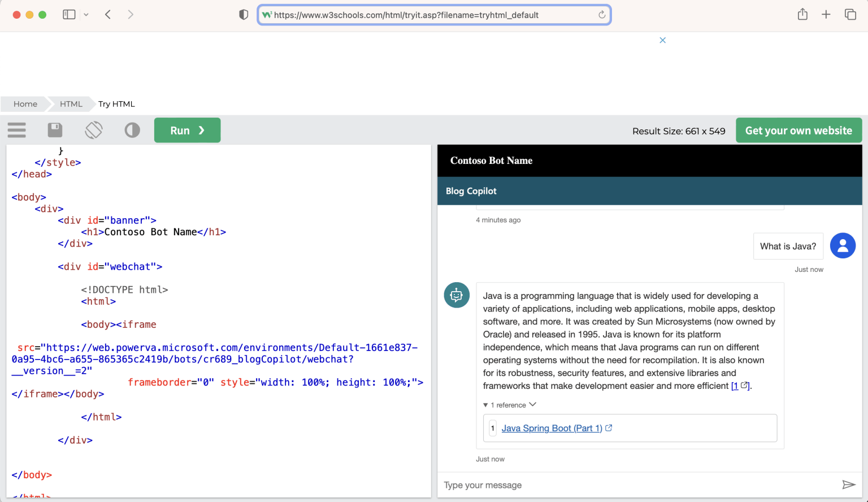Click the save code floppy disk icon
Image resolution: width=868 pixels, height=502 pixels.
click(x=55, y=131)
